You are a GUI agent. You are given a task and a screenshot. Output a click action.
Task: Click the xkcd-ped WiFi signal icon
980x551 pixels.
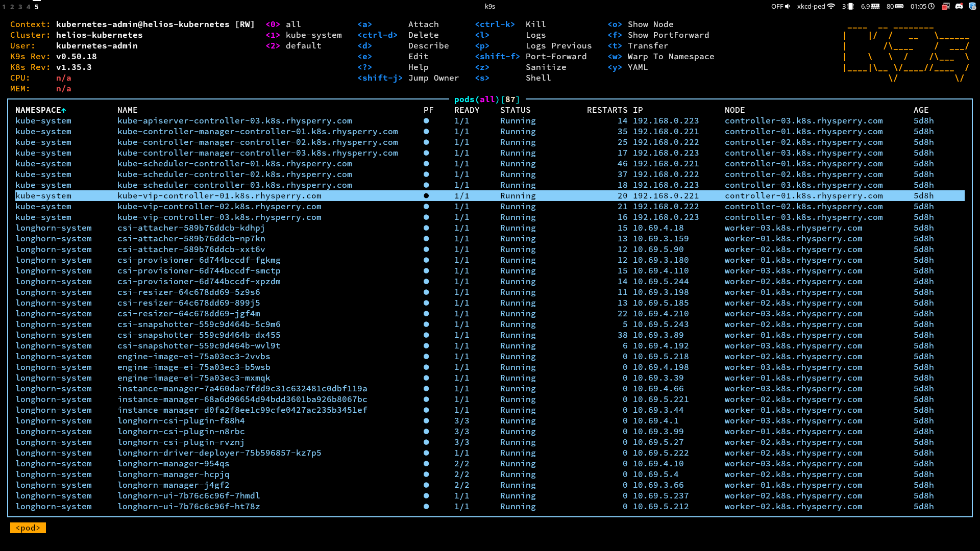[831, 7]
